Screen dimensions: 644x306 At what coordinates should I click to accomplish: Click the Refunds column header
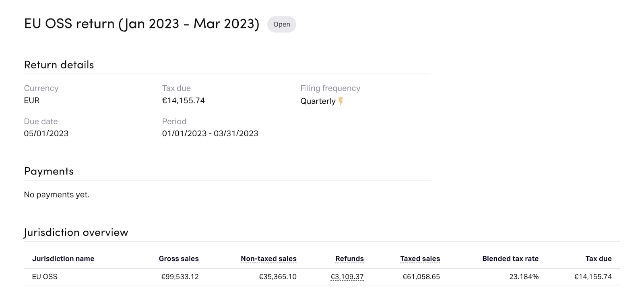click(349, 259)
